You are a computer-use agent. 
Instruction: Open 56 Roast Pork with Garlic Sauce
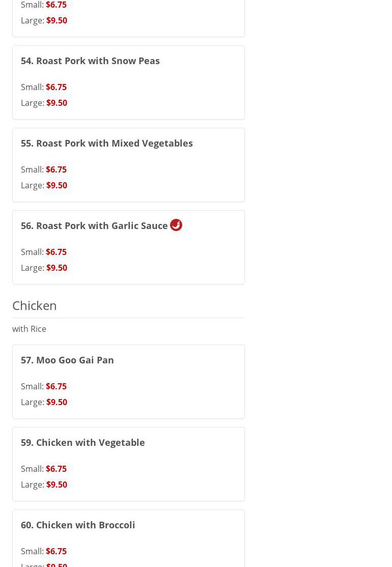click(94, 225)
